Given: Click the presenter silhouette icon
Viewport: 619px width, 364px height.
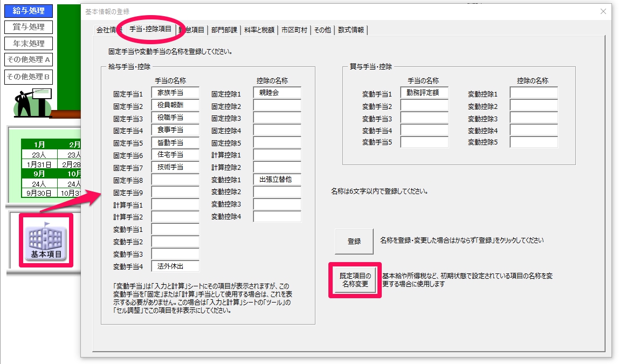Looking at the screenshot, I should [33, 102].
